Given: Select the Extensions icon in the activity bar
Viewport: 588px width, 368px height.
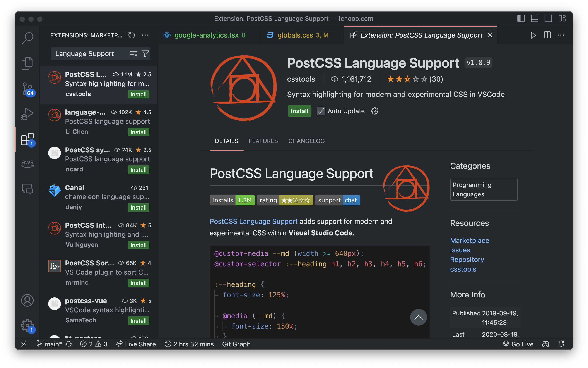Looking at the screenshot, I should point(27,139).
